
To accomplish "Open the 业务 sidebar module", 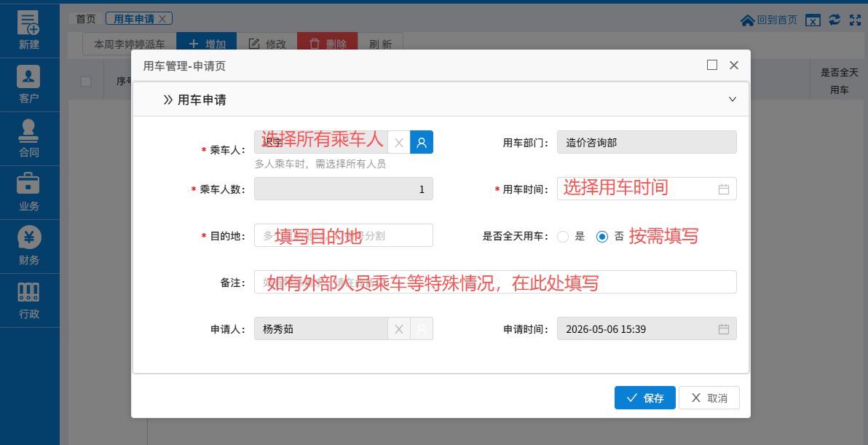I will pyautogui.click(x=29, y=192).
